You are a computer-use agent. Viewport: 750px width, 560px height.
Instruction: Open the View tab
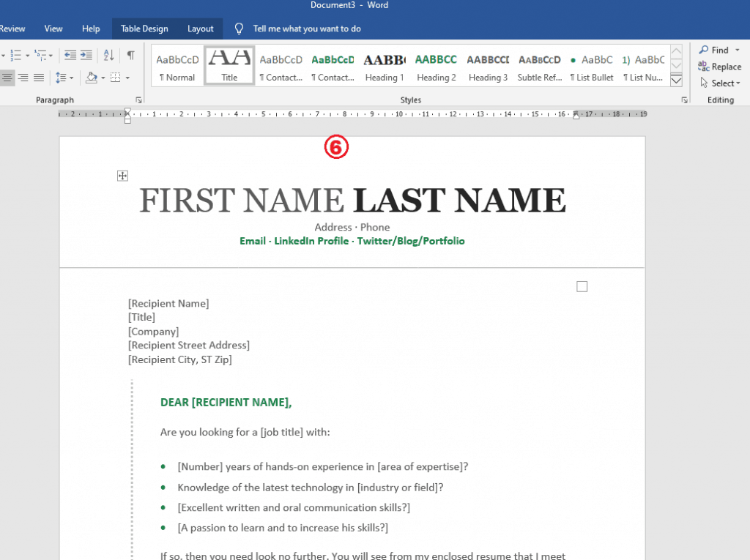click(53, 29)
